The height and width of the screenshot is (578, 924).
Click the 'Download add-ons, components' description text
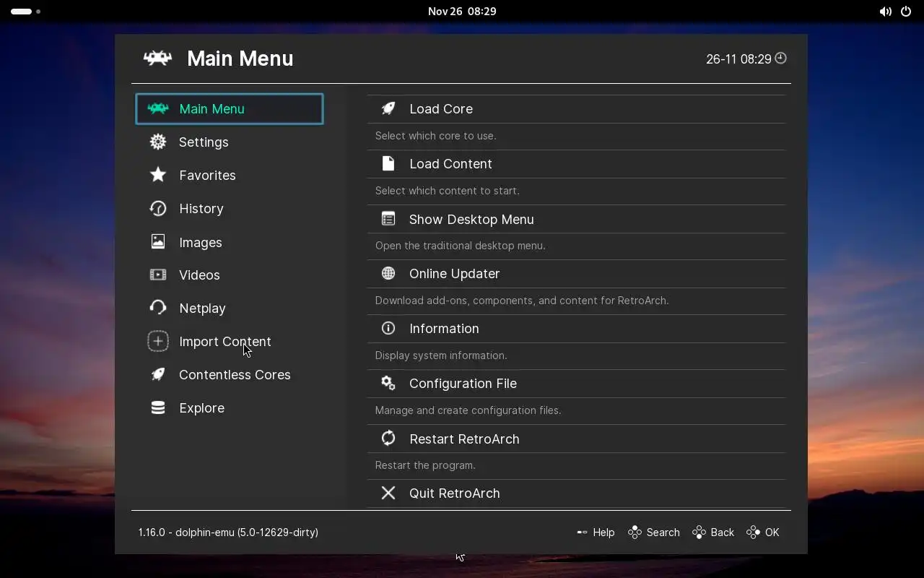(x=522, y=301)
